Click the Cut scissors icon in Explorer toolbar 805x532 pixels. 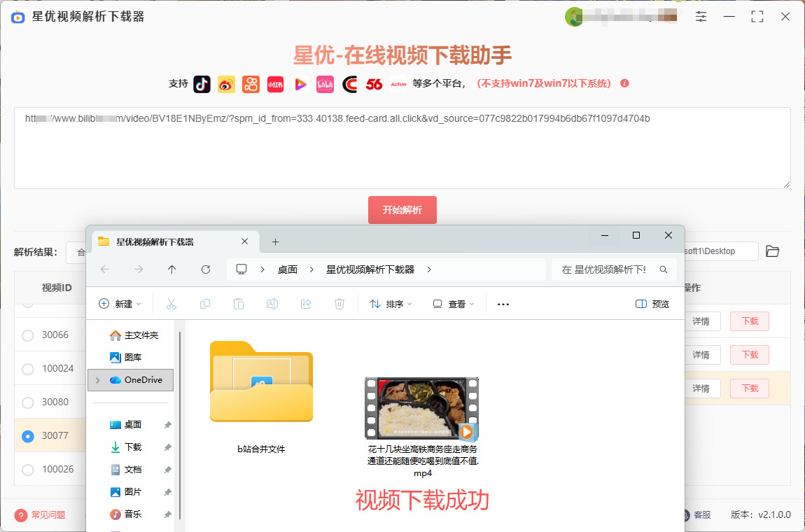[171, 304]
